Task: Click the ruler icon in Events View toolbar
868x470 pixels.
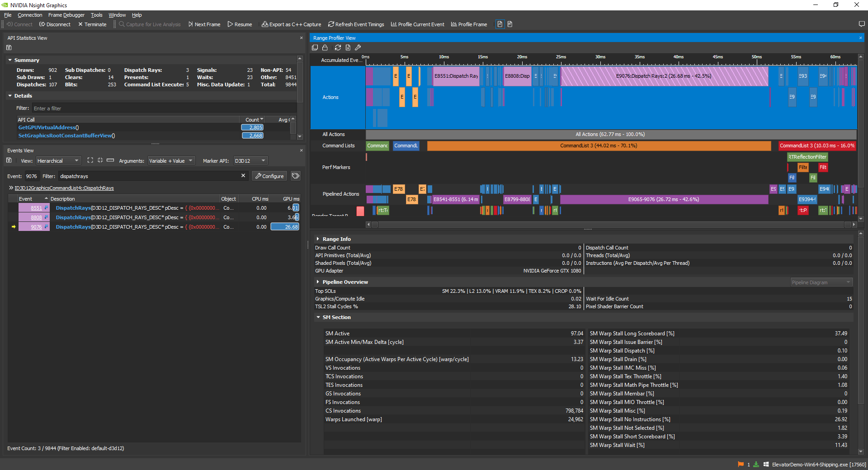Action: (x=110, y=160)
